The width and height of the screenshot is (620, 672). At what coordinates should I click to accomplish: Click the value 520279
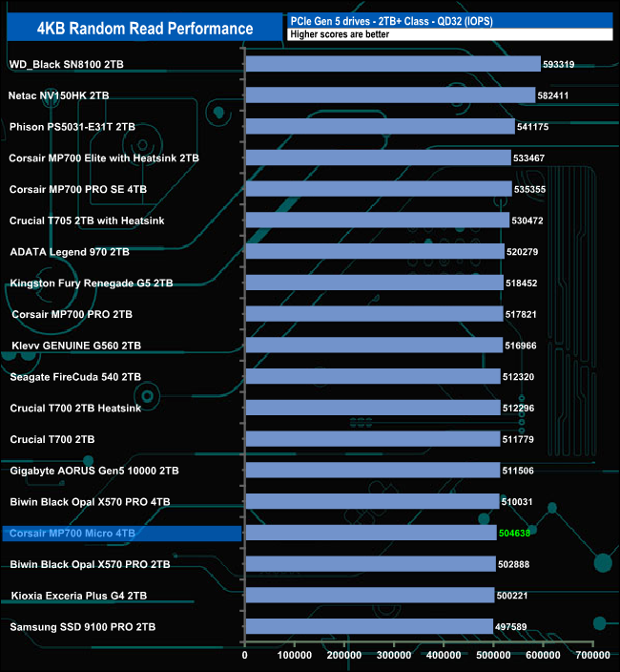523,252
